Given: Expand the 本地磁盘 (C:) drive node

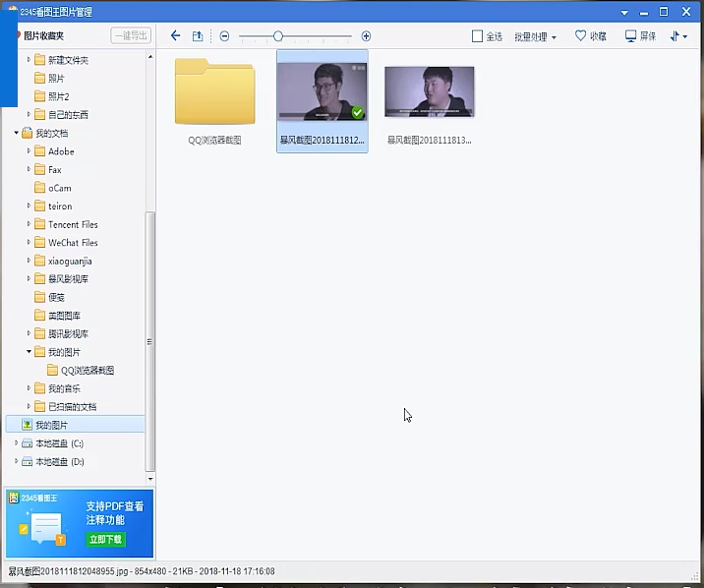Looking at the screenshot, I should tap(17, 443).
